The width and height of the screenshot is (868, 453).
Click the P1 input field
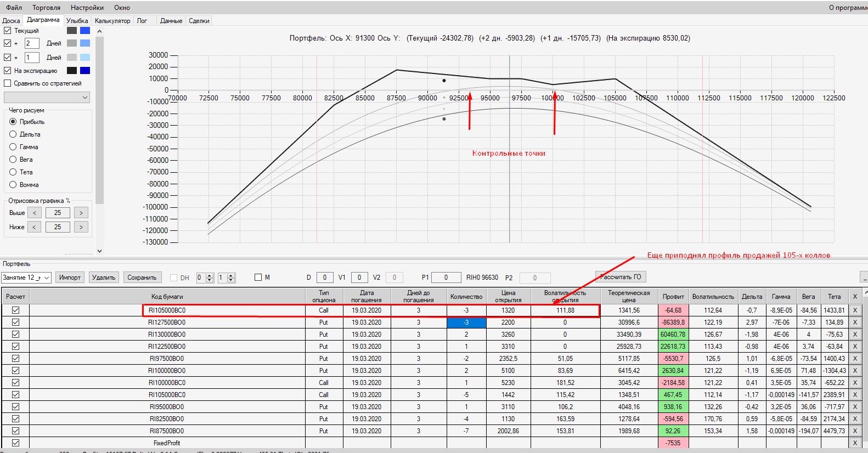[x=446, y=278]
